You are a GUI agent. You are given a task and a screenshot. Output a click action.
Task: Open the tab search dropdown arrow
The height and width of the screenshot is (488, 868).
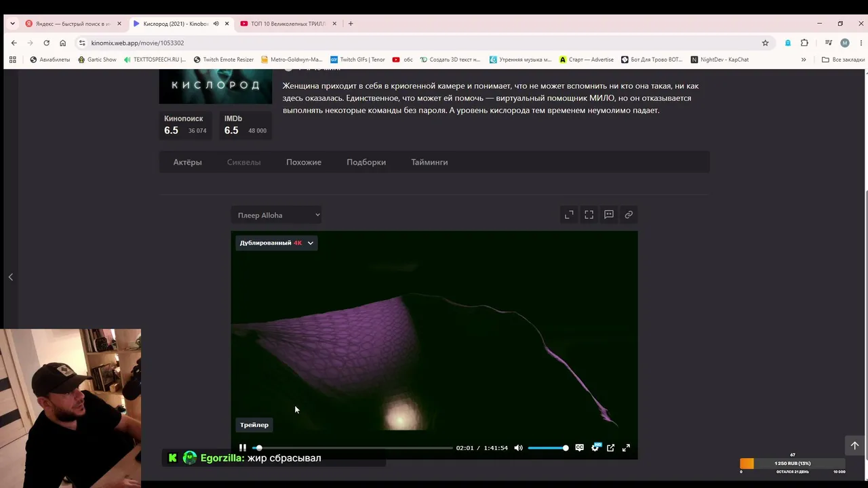click(12, 24)
